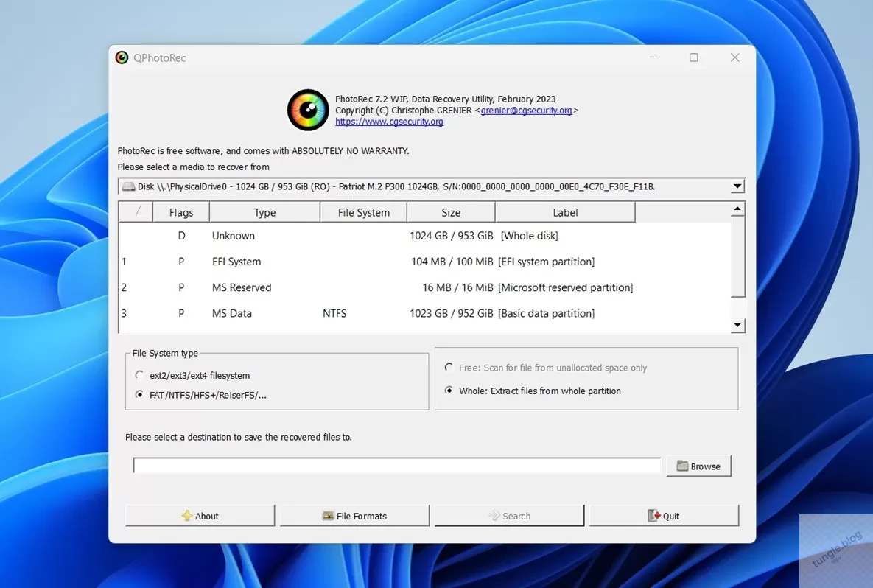Close the QPhotoRec window
The height and width of the screenshot is (588, 873).
[735, 57]
